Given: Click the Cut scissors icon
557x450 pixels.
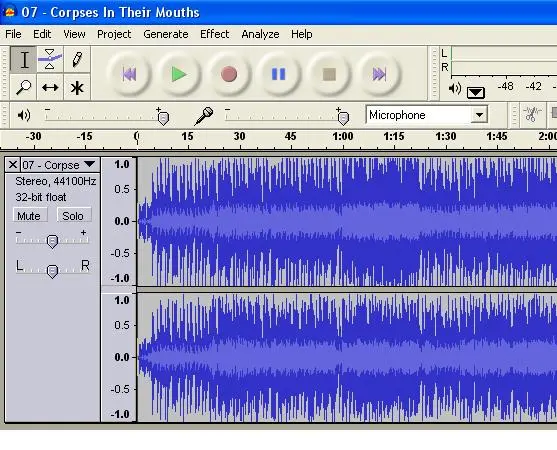Looking at the screenshot, I should 532,114.
